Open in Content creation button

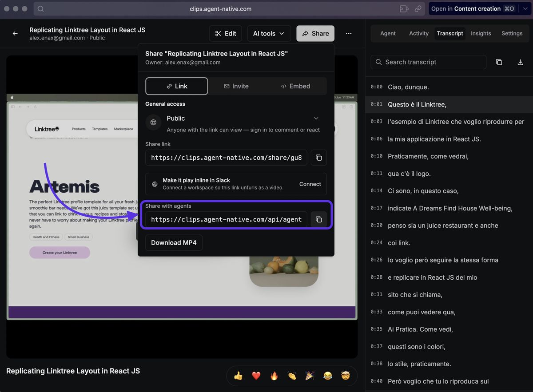coord(473,9)
